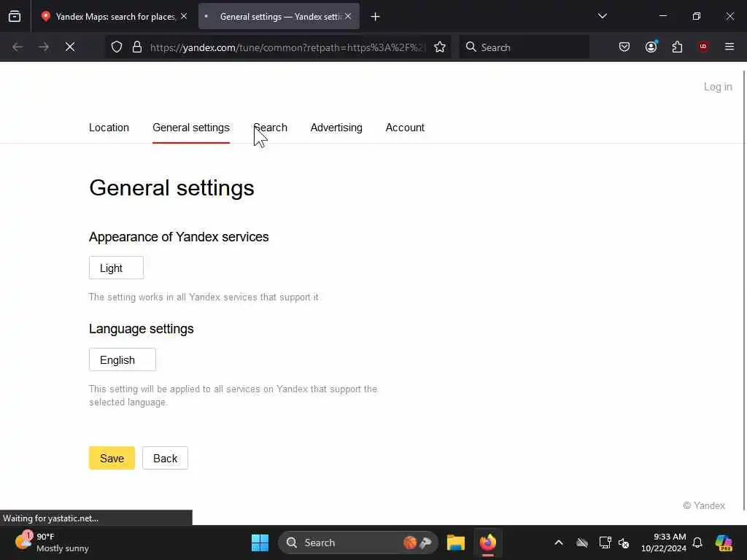Switch to Yandex Maps tab
The width and height of the screenshot is (747, 560).
[x=114, y=16]
